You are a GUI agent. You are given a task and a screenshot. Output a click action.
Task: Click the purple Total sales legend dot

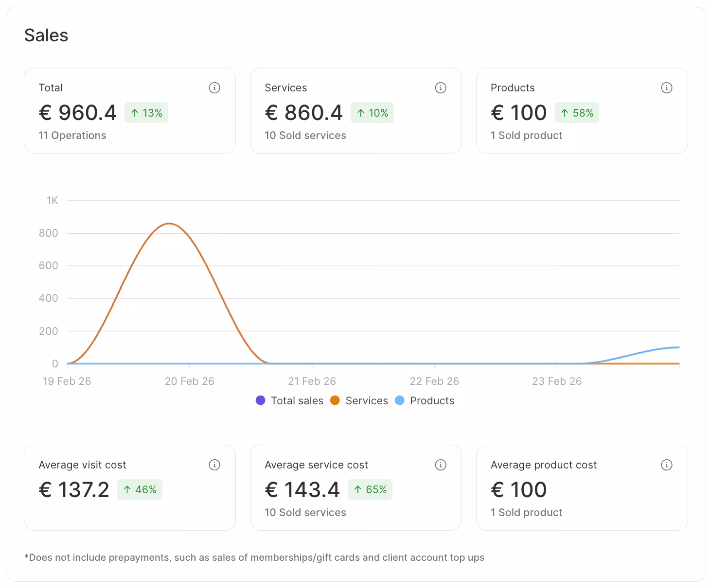261,400
